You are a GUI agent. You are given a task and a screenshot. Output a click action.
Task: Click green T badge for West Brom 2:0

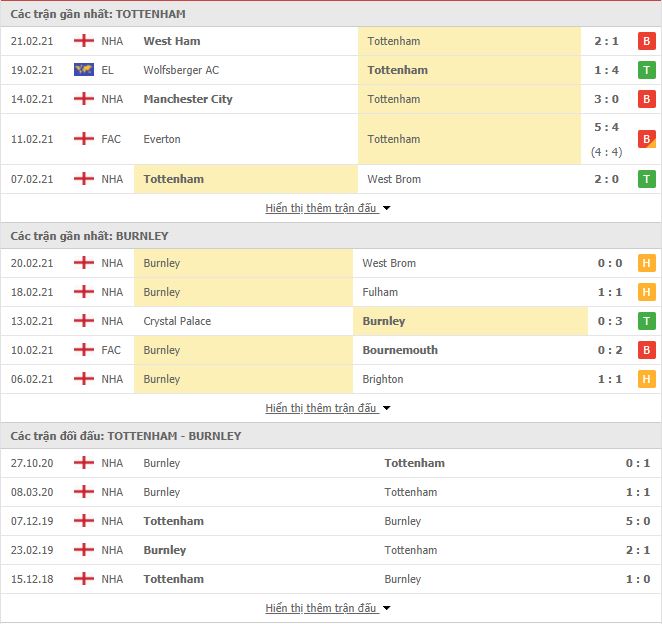(x=646, y=179)
